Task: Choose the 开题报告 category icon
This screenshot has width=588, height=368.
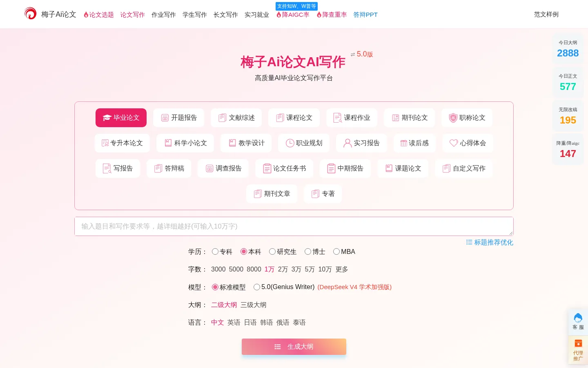Action: (165, 118)
